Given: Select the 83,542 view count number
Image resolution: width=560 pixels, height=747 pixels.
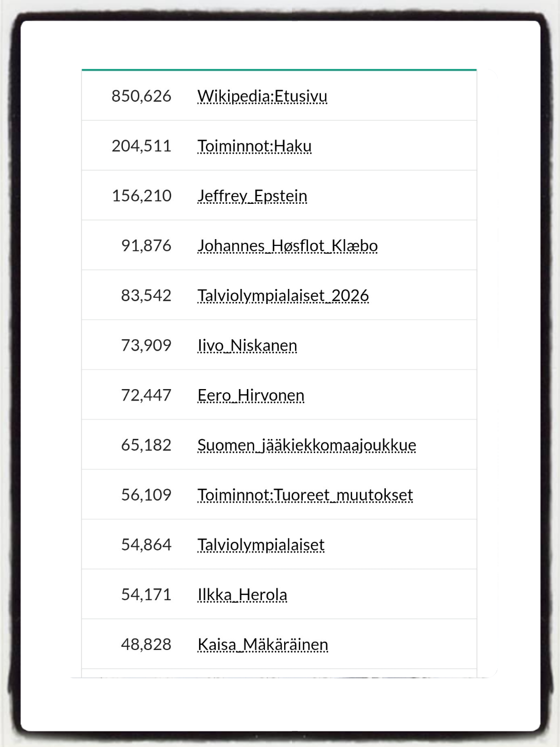Looking at the screenshot, I should pyautogui.click(x=146, y=296).
